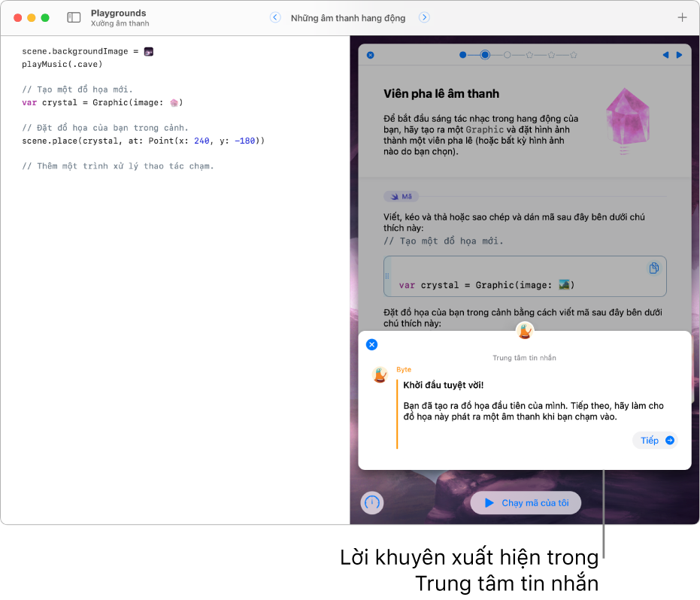The width and height of the screenshot is (700, 600).
Task: Open the speed gauge control icon
Action: click(372, 503)
